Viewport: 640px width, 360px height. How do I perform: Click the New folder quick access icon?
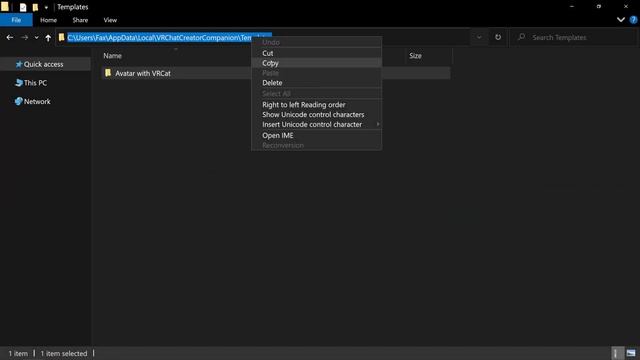tap(35, 7)
